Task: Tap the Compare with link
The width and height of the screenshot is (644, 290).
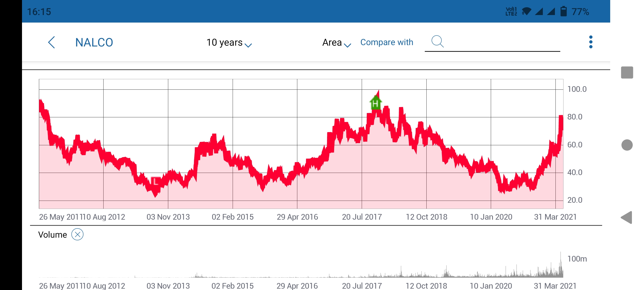Action: [387, 42]
